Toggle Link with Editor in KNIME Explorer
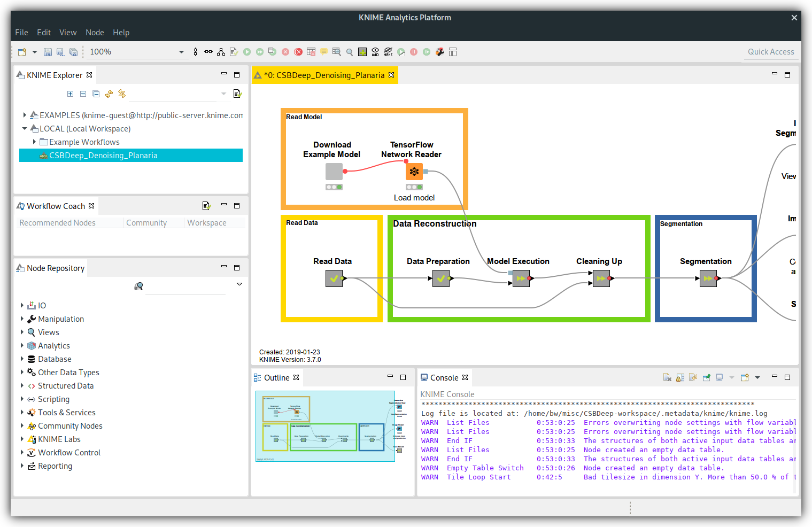812x527 pixels. (x=122, y=94)
